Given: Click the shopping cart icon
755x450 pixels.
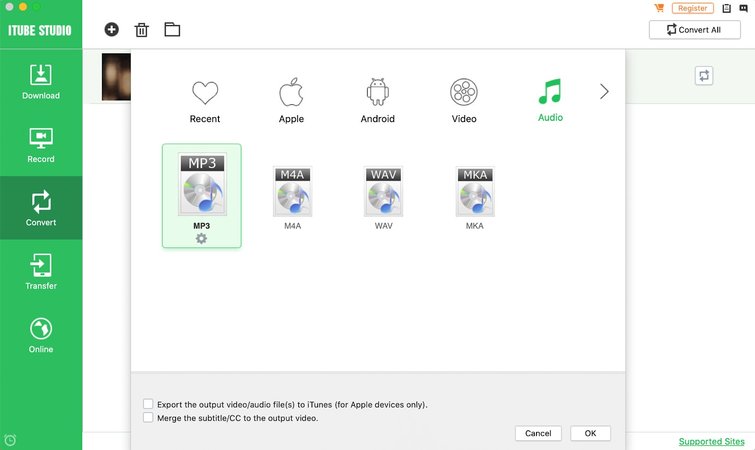Looking at the screenshot, I should click(x=659, y=8).
